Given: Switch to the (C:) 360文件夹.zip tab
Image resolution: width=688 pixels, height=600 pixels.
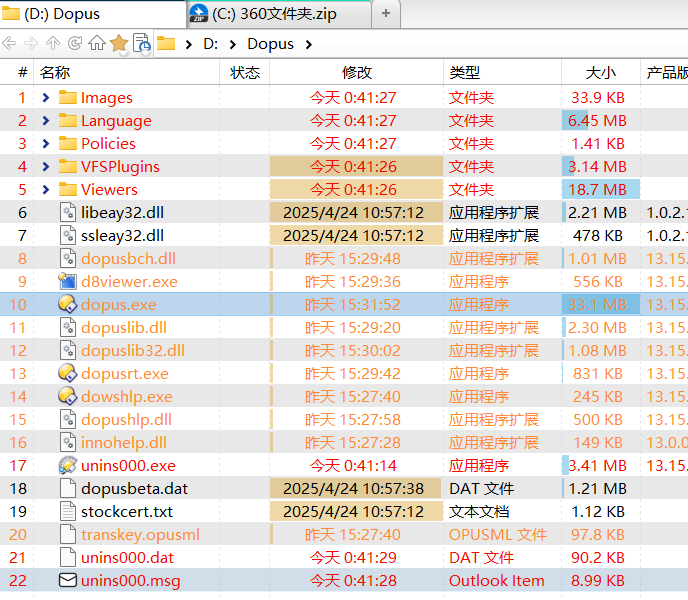Looking at the screenshot, I should [x=280, y=14].
